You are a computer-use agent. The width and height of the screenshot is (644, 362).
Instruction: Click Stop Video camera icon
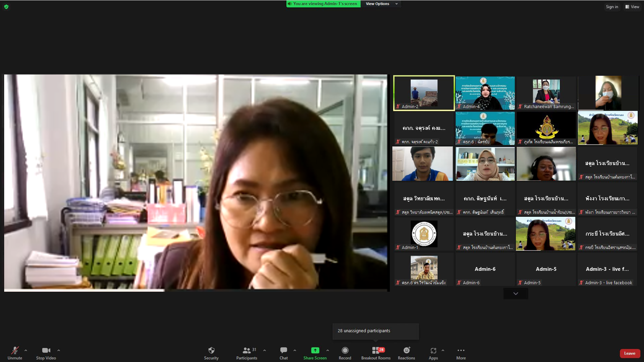(46, 350)
